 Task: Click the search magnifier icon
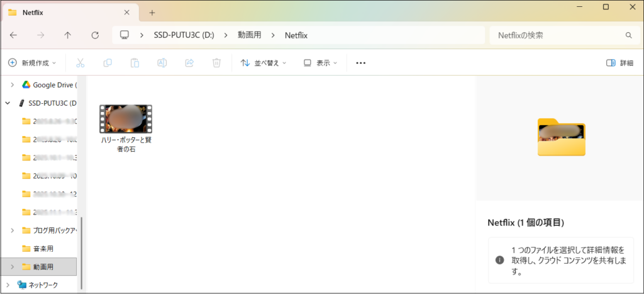pyautogui.click(x=628, y=35)
